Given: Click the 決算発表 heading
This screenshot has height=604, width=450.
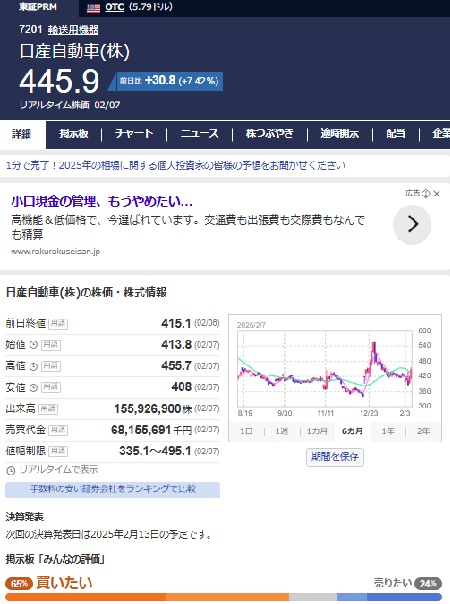Looking at the screenshot, I should [x=25, y=517].
